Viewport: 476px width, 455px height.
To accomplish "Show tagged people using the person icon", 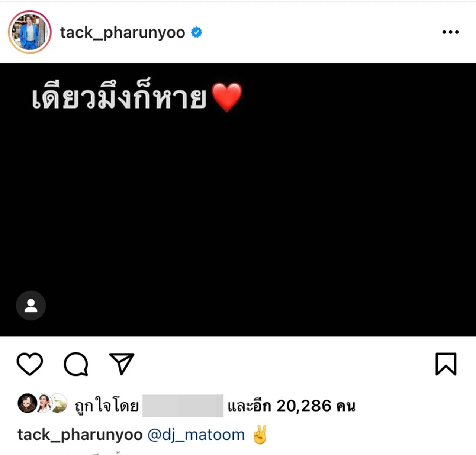I will pos(31,306).
